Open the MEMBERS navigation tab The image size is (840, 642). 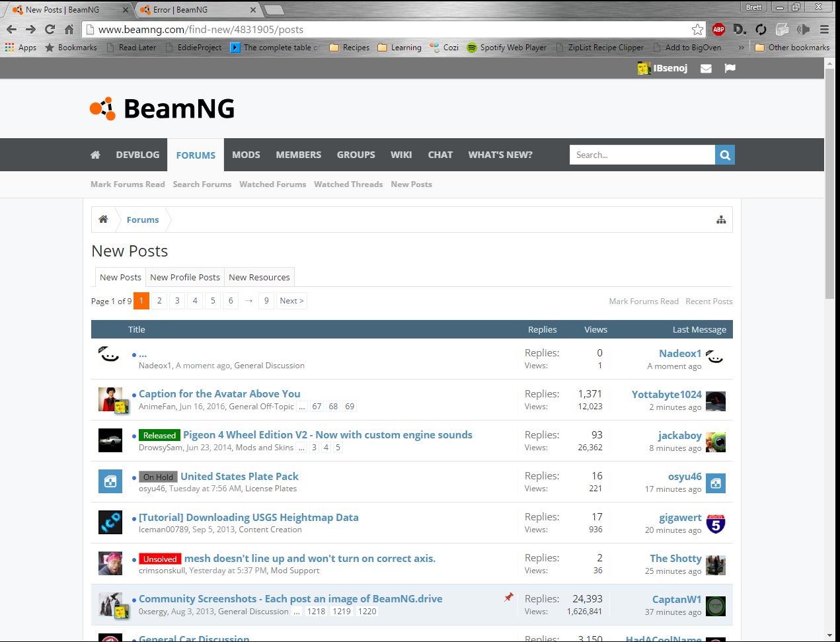tap(299, 155)
